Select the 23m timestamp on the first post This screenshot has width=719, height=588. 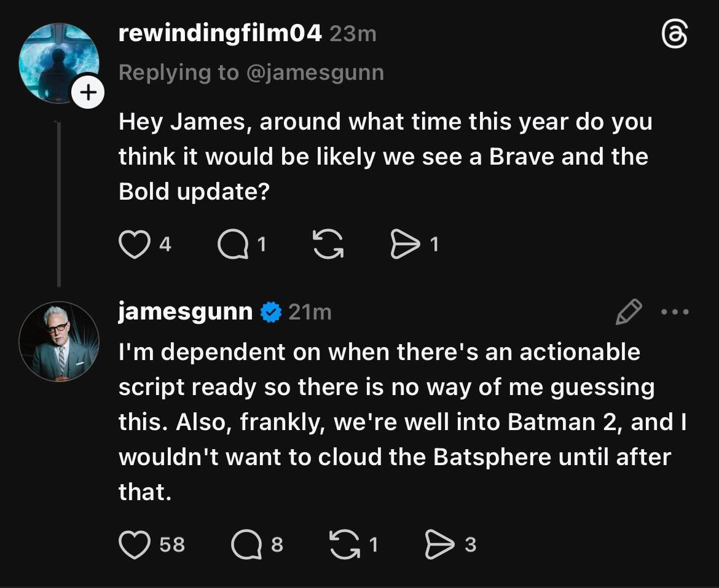[x=352, y=34]
